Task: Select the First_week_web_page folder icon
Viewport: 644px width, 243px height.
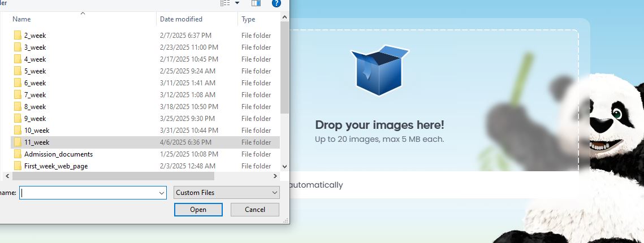Action: [x=18, y=166]
